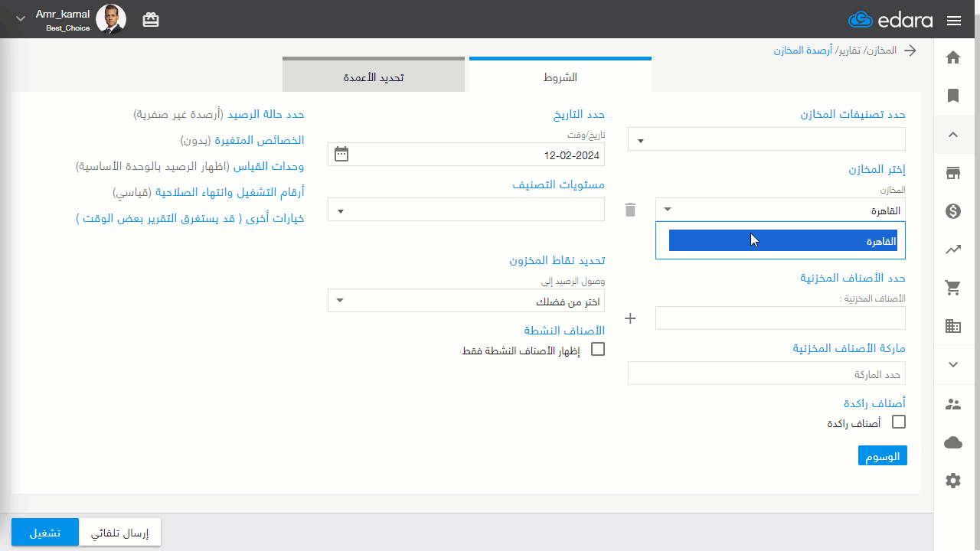Open the مستويات التصنيف dropdown
980x551 pixels.
point(466,210)
